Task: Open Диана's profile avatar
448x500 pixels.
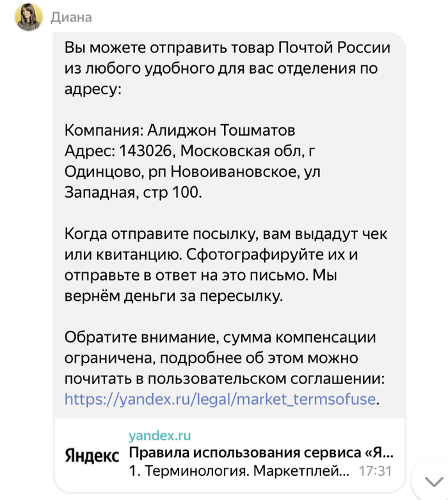Action: 29,17
